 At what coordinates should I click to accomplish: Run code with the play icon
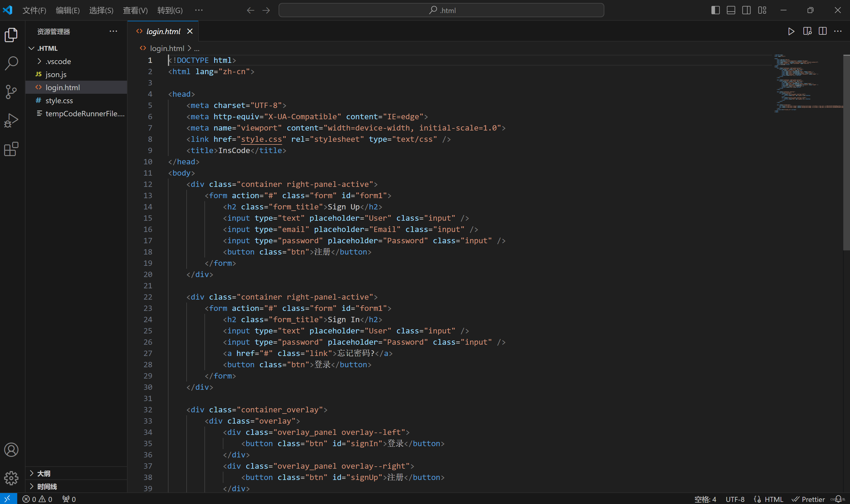(x=791, y=31)
